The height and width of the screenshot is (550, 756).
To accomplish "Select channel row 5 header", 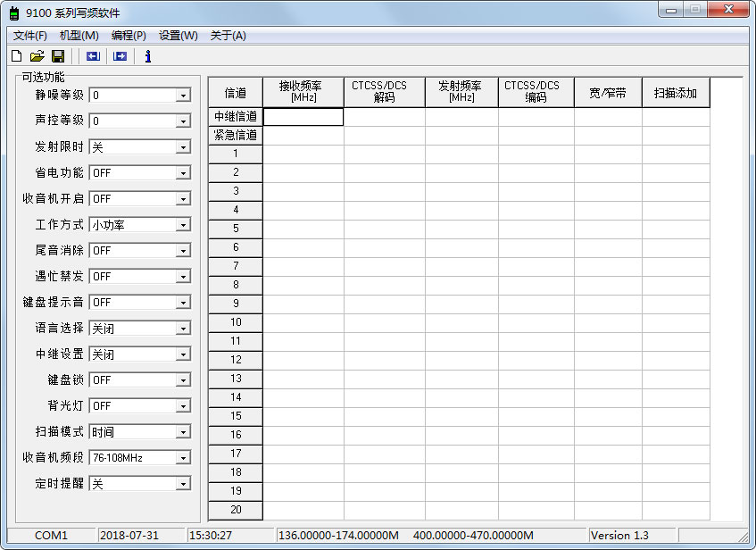I will tap(236, 229).
